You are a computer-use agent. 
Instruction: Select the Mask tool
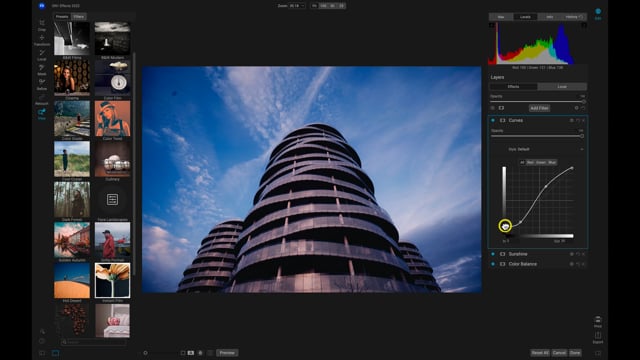(x=42, y=69)
